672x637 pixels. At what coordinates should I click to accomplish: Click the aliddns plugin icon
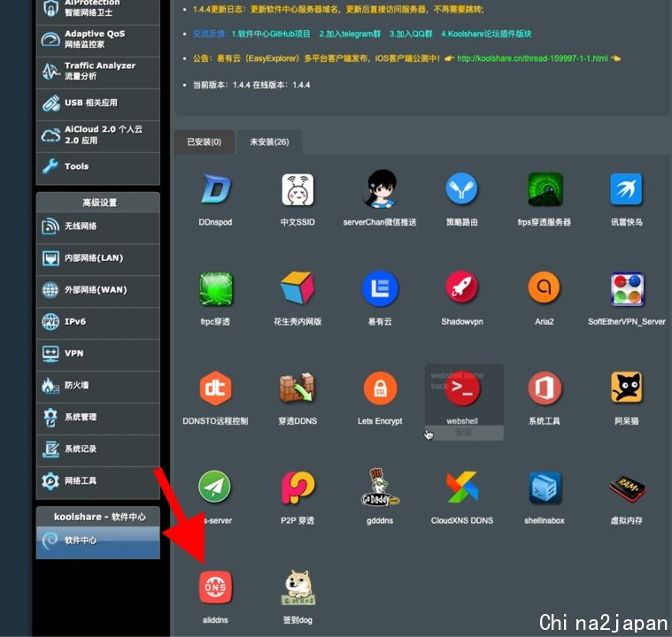pos(215,587)
